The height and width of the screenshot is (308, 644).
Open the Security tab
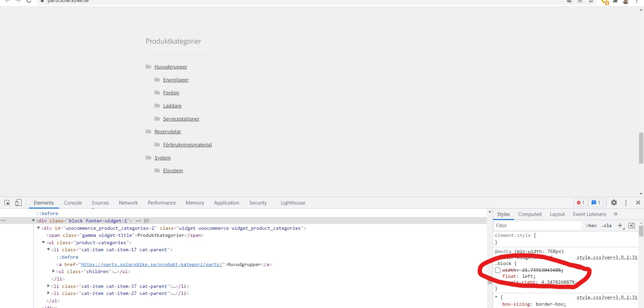(258, 203)
